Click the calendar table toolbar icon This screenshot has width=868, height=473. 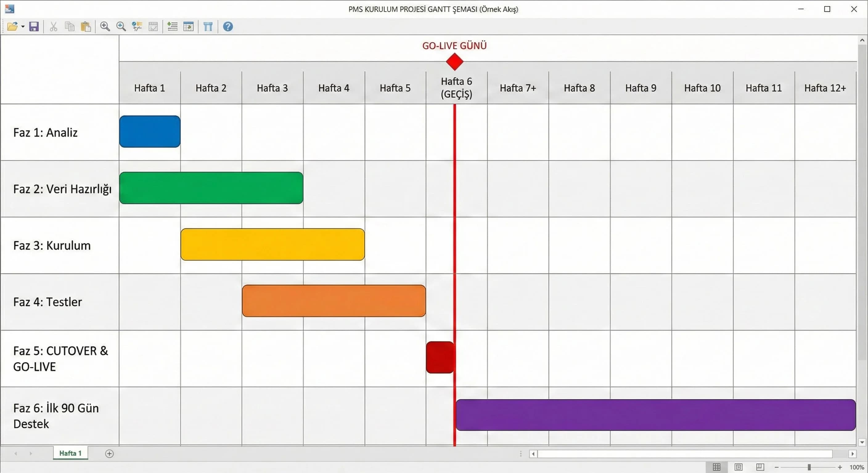point(188,26)
